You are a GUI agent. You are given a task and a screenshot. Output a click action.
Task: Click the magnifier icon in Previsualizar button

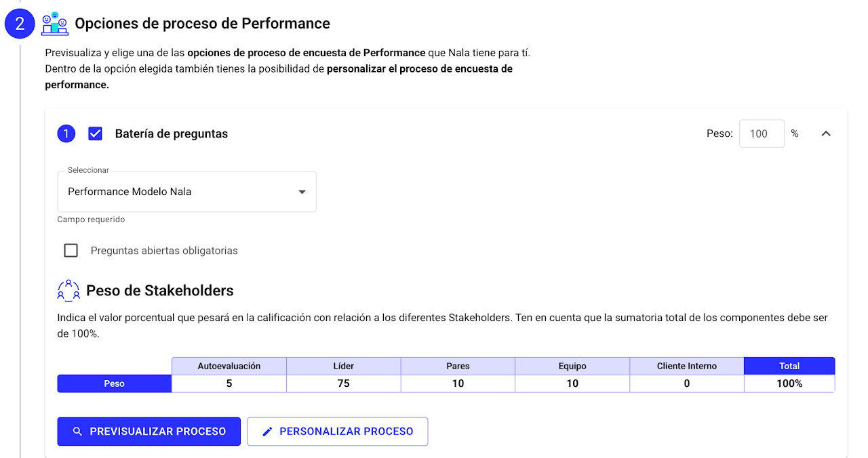click(77, 432)
